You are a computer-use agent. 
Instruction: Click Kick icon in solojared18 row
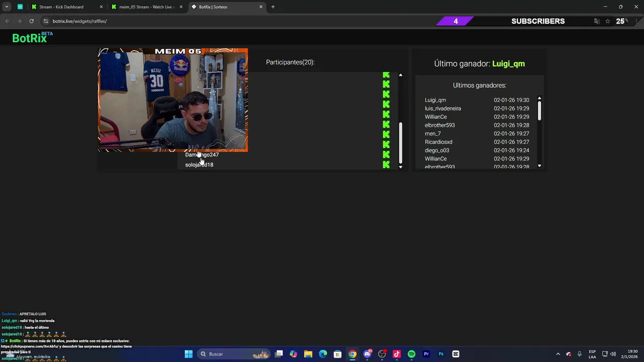point(386,164)
